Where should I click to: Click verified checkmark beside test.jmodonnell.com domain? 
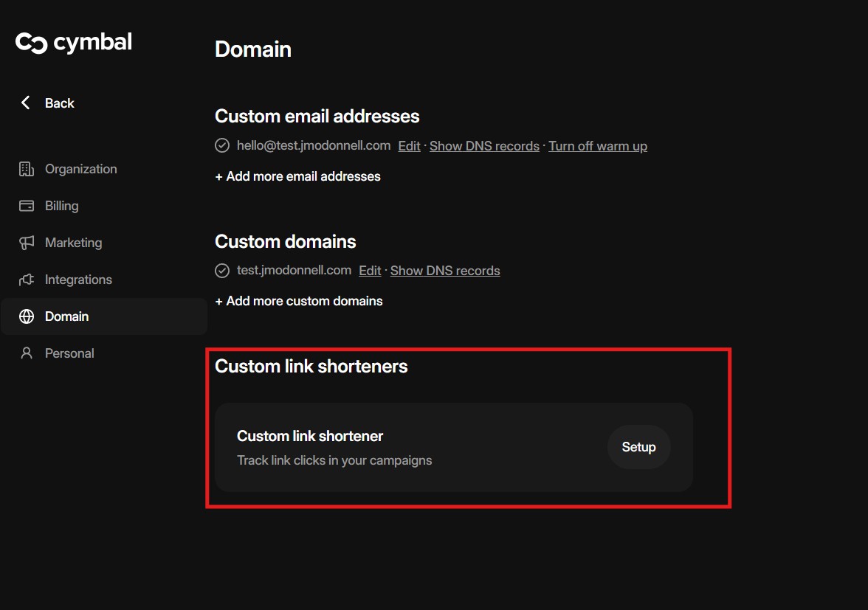pos(222,271)
